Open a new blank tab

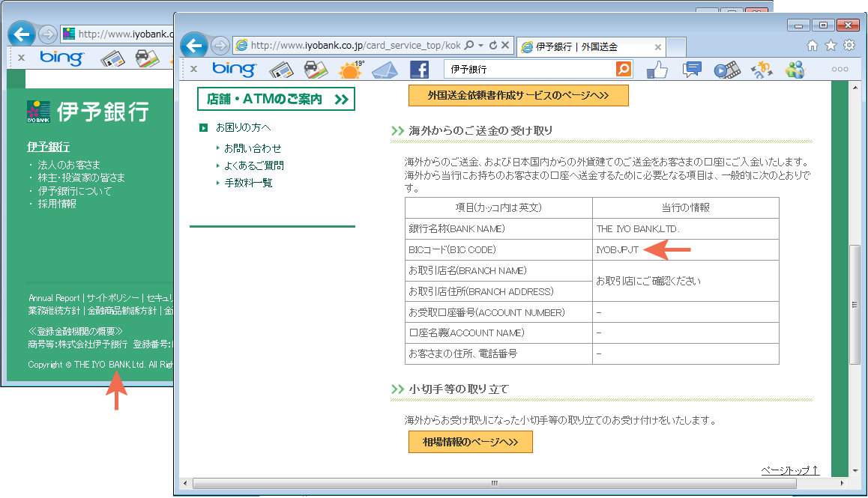tap(676, 47)
